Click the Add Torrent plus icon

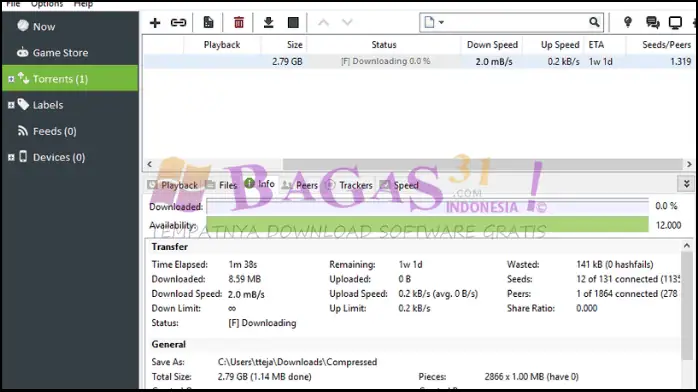155,23
